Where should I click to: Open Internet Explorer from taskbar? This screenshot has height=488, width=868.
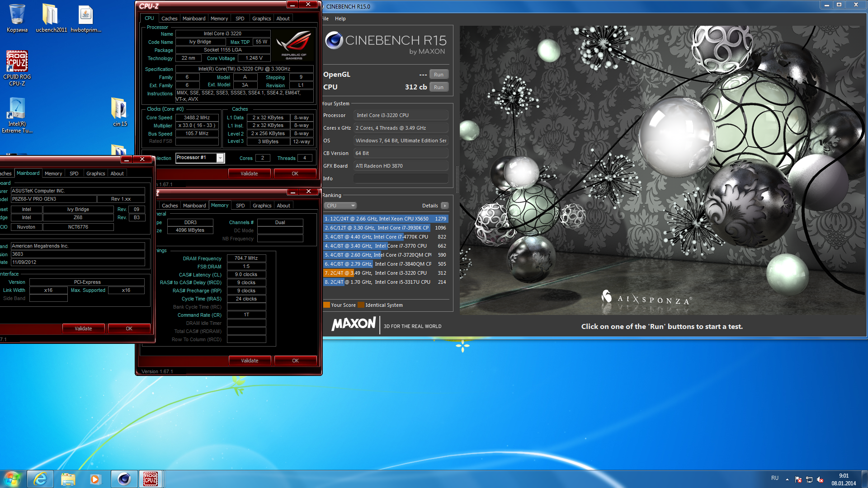pyautogui.click(x=40, y=479)
